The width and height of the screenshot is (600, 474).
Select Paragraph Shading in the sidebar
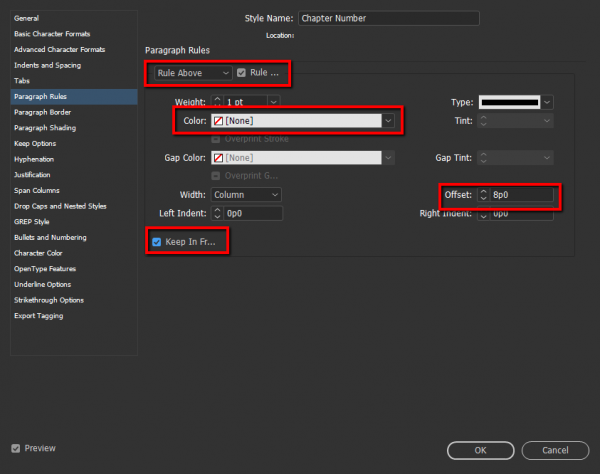(43, 128)
